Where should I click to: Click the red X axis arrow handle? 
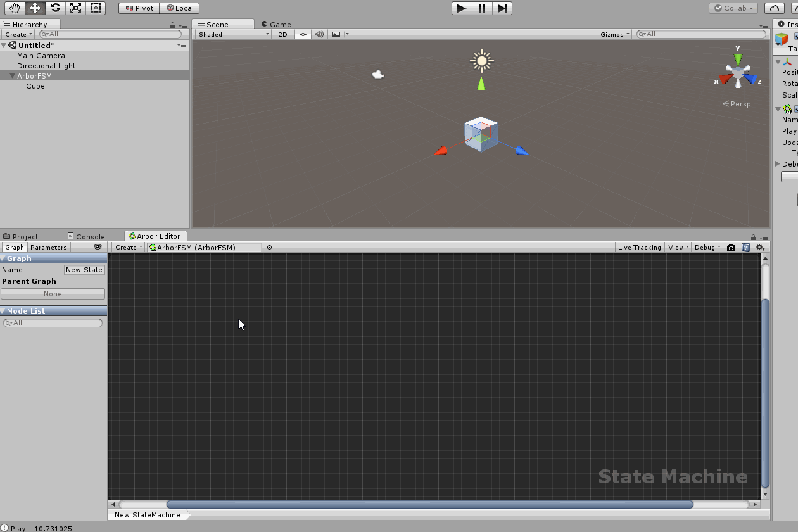point(441,151)
